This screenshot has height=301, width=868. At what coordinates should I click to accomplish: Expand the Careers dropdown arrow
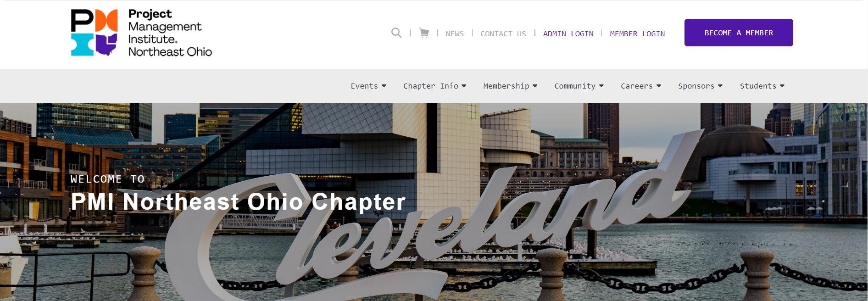pos(659,86)
